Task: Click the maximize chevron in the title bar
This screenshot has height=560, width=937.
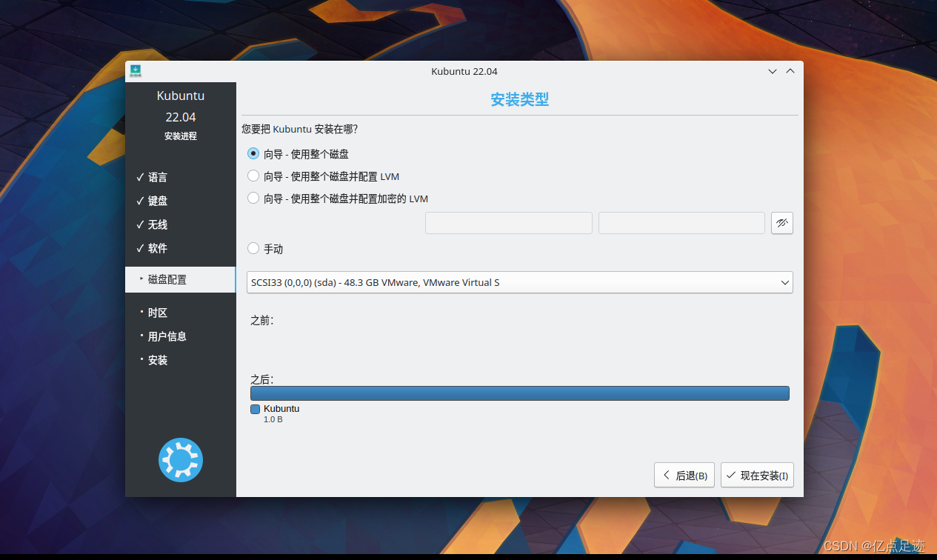Action: [x=790, y=71]
